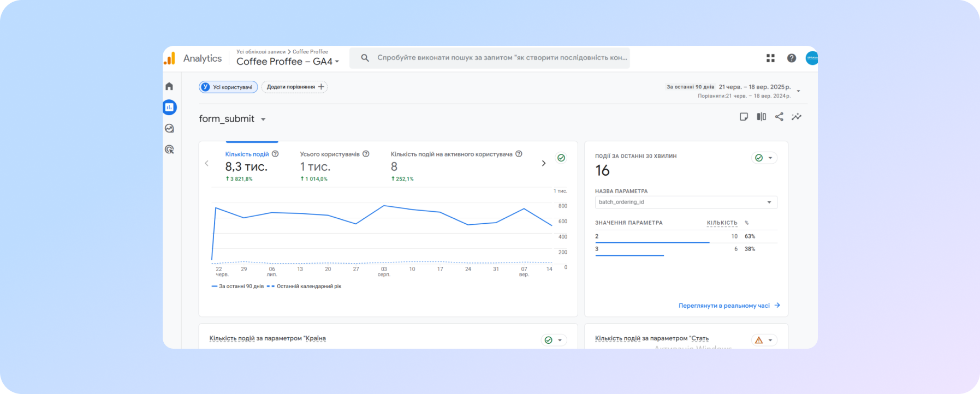Click the compare columns icon
Viewport: 980px width, 394px height.
click(761, 117)
